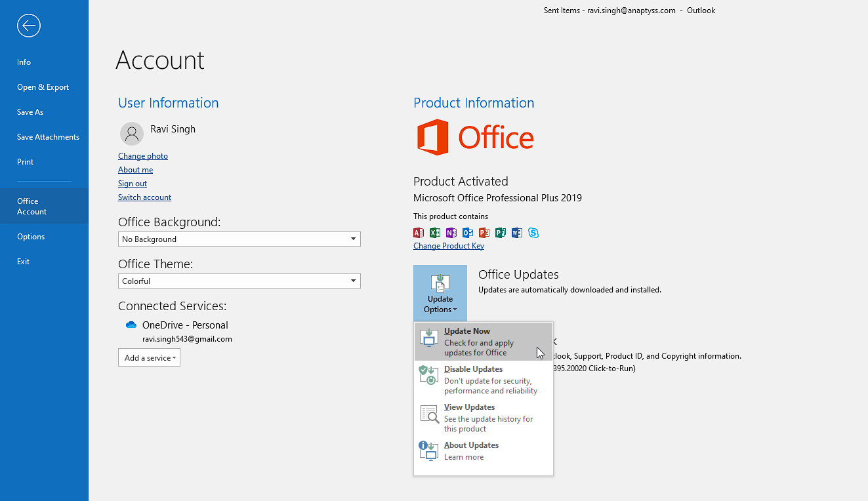The image size is (868, 501).
Task: Click the Access app icon
Action: point(419,233)
